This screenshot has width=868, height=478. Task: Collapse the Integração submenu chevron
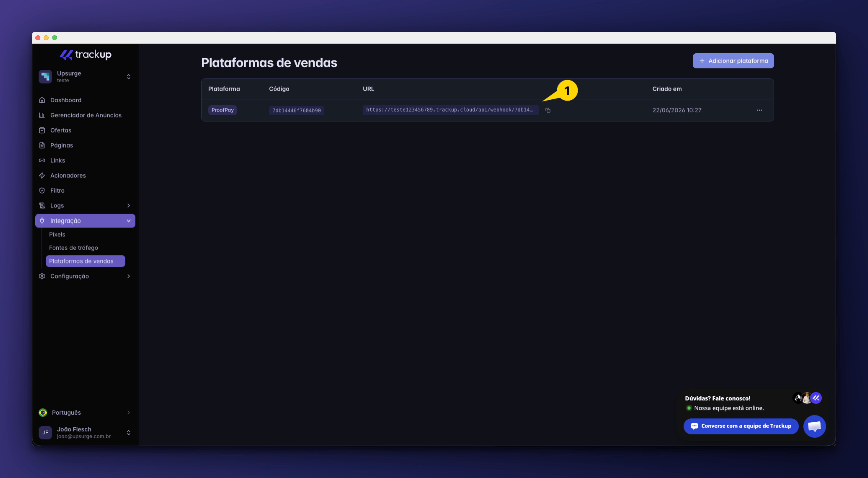[x=128, y=221]
